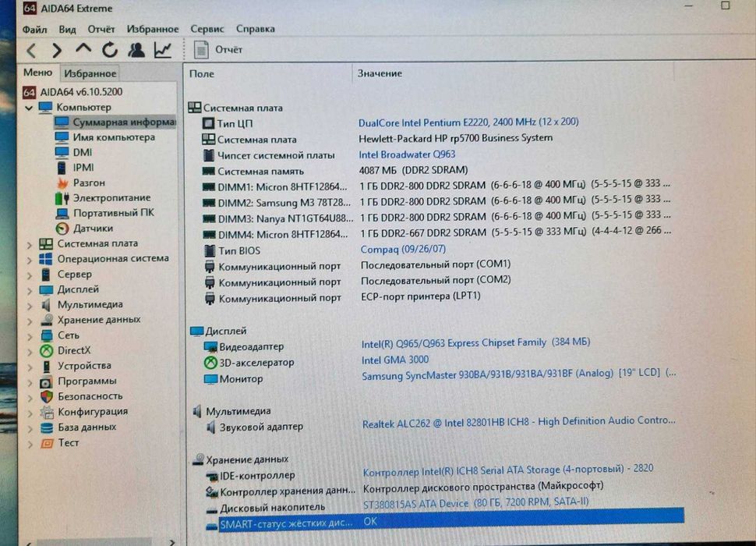Open the Избранное menu in menu bar
Screen dimensions: 756x546
point(152,29)
